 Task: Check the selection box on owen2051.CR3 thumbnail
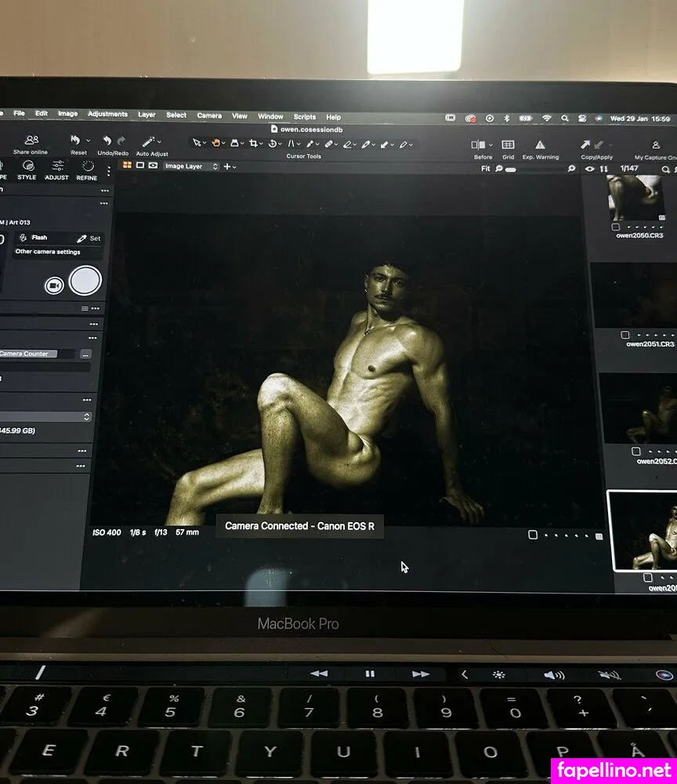(625, 335)
